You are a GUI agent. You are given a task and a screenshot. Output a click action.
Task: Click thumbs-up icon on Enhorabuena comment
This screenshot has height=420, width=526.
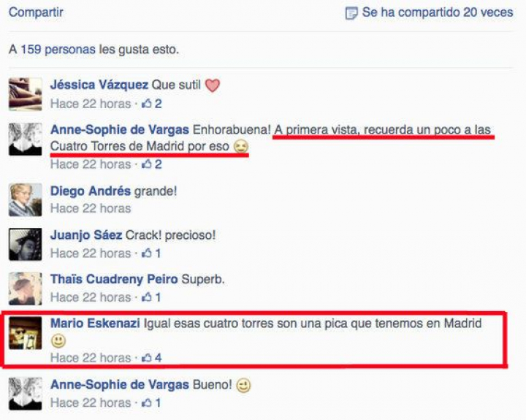coord(147,164)
